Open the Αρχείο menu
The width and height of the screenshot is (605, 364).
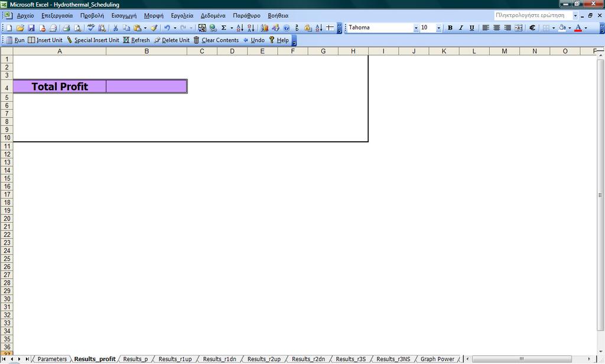(x=25, y=15)
